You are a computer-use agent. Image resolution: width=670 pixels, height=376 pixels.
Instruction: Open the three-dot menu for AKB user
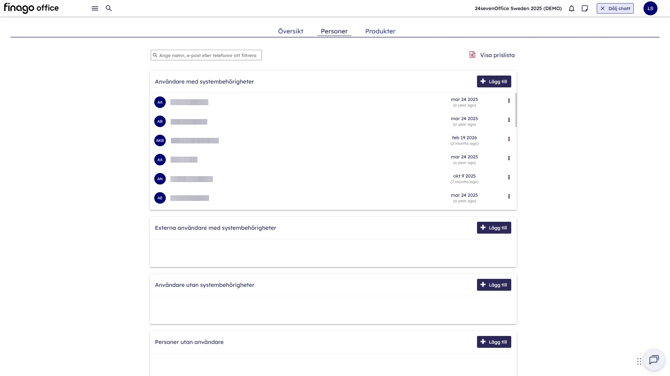[508, 139]
